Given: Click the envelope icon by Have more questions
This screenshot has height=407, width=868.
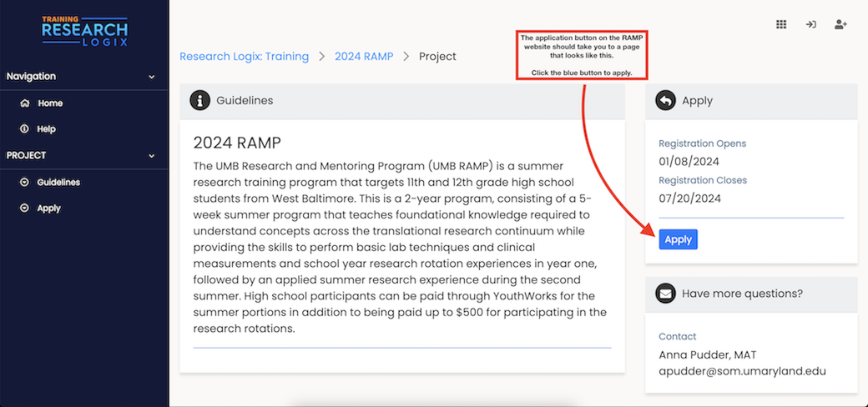Looking at the screenshot, I should tap(665, 294).
